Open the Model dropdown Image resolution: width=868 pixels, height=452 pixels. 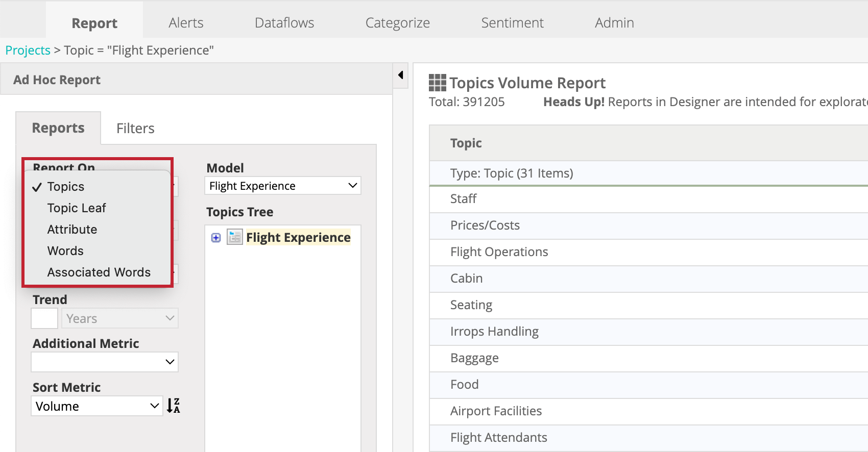[282, 186]
